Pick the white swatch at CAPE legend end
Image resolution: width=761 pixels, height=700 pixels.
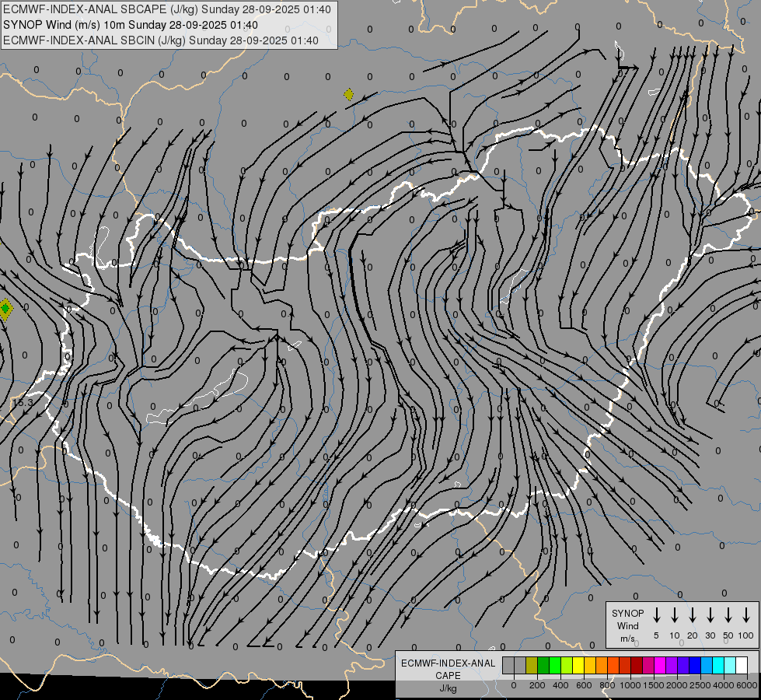tap(742, 665)
